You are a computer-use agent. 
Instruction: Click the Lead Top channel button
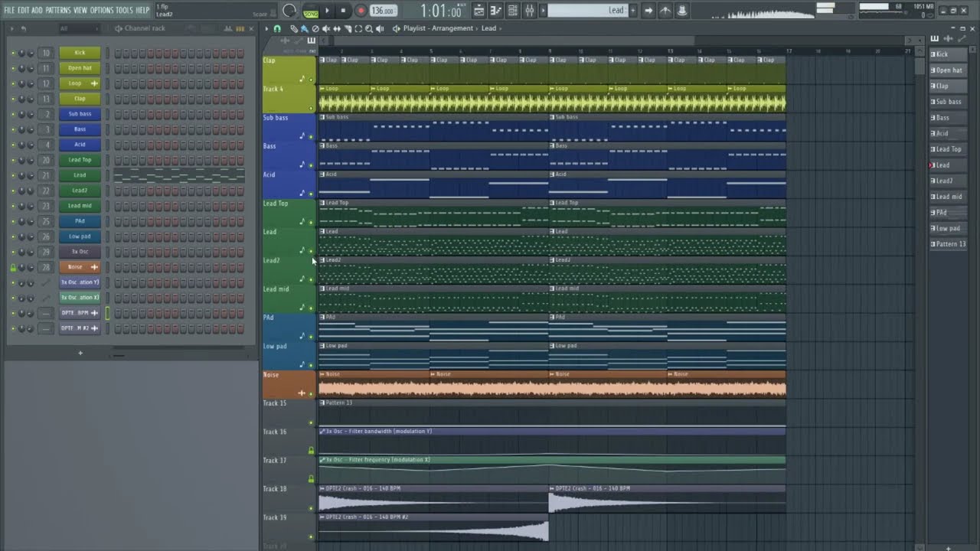click(x=80, y=160)
